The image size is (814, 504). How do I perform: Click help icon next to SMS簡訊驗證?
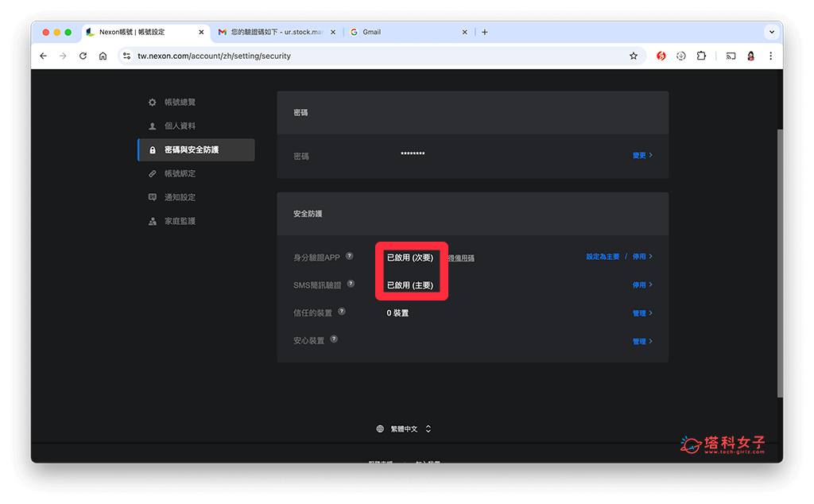coord(351,284)
